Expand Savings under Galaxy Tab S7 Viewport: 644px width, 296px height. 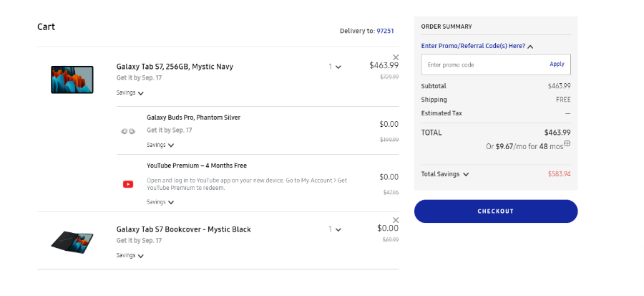(x=130, y=93)
